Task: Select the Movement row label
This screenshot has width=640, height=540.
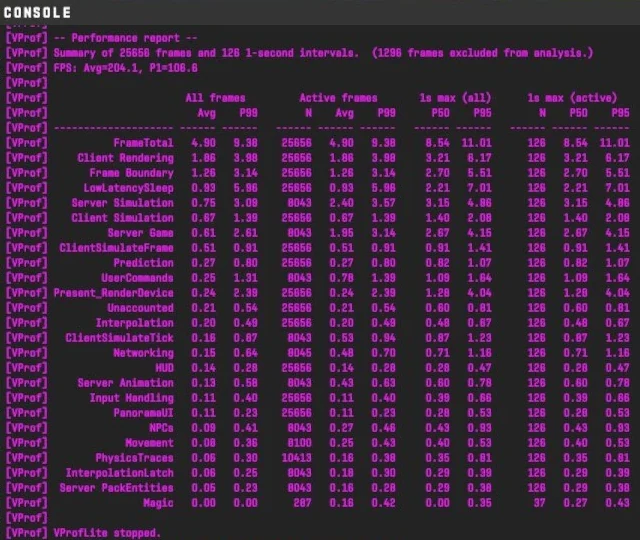Action: point(149,443)
